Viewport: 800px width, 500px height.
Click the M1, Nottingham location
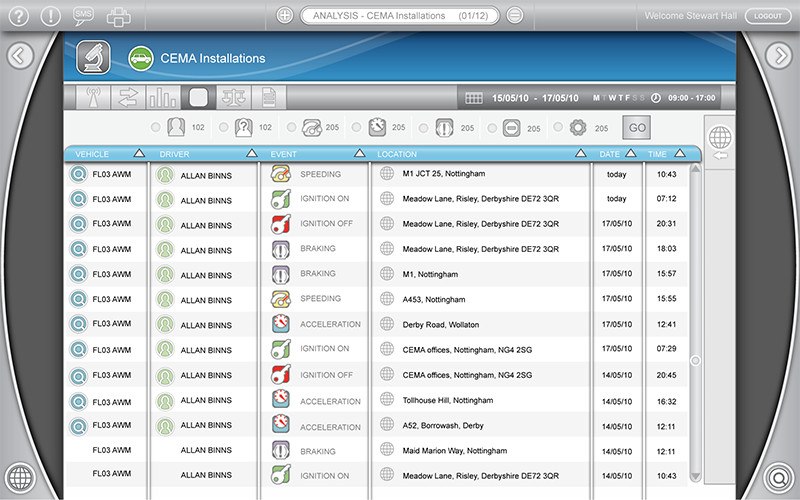[430, 274]
